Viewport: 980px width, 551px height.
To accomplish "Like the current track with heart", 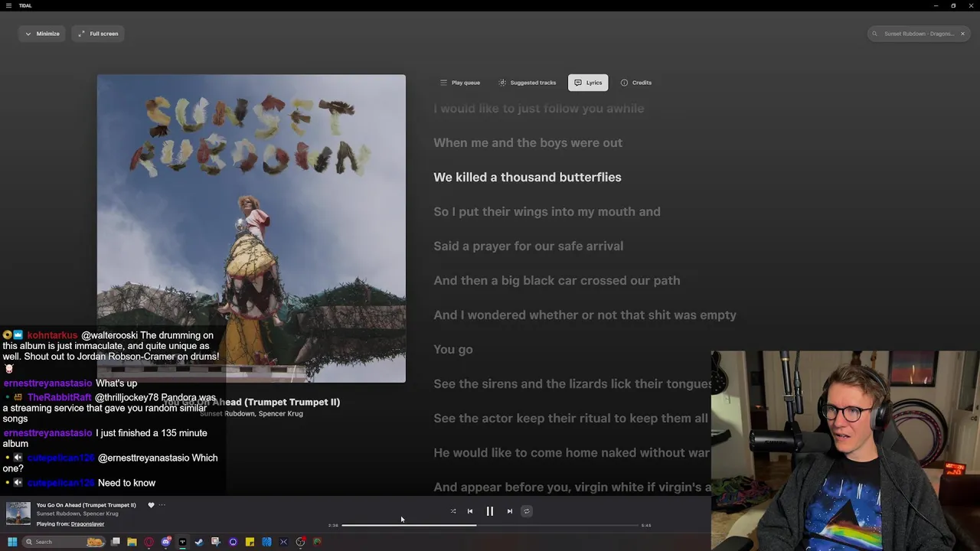I will [x=151, y=505].
